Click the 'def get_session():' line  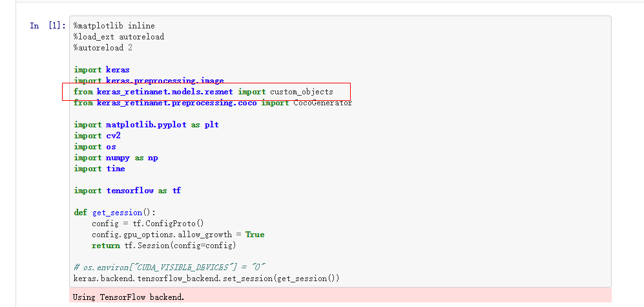(115, 213)
